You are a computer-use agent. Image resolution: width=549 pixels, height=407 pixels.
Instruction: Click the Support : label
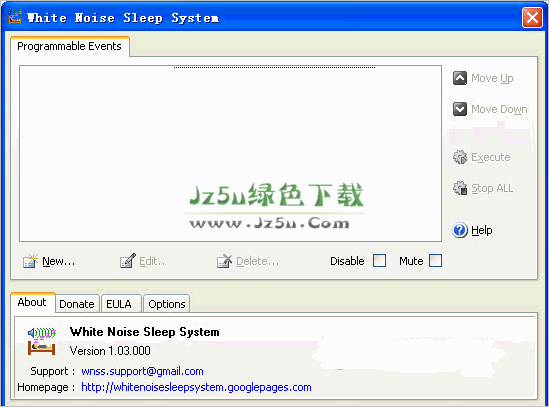53,371
